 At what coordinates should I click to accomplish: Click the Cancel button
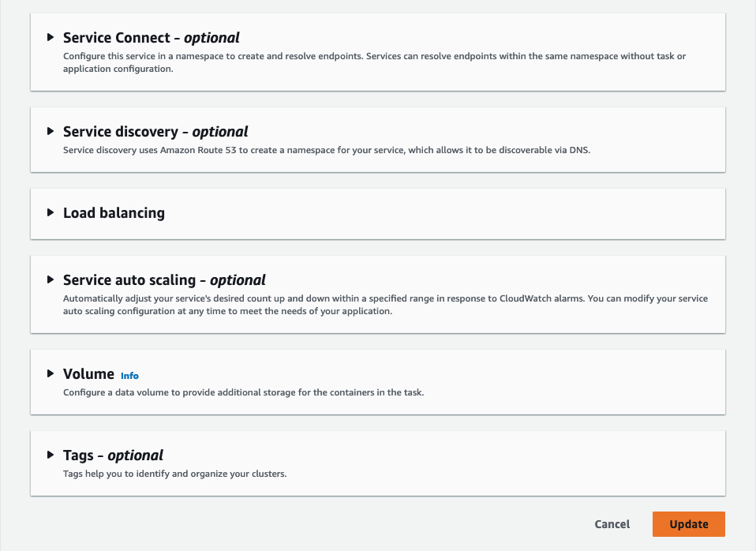[x=612, y=524]
